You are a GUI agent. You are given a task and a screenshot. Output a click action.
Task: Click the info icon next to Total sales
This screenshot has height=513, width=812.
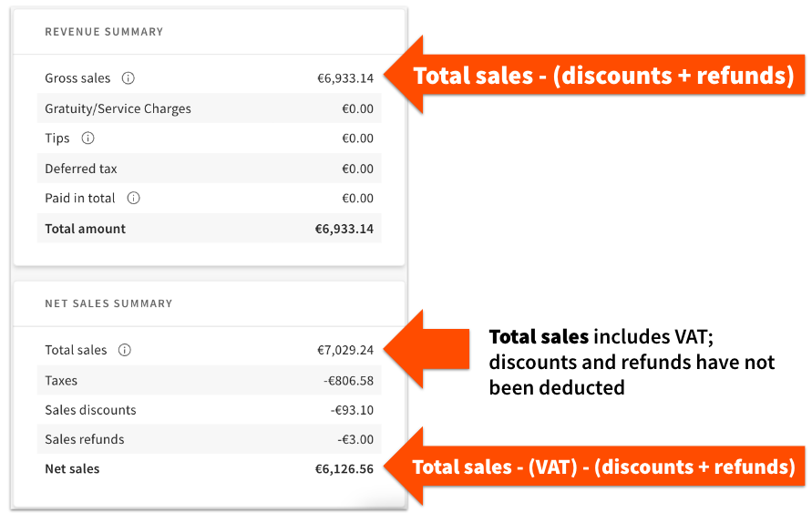pos(125,350)
